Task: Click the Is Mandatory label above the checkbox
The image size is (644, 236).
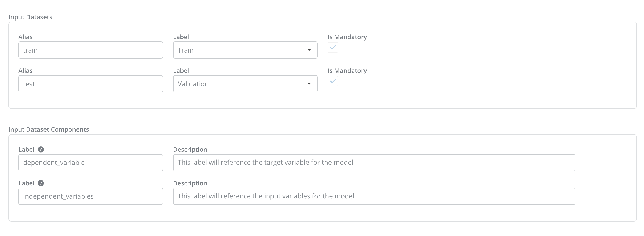Action: click(x=347, y=37)
